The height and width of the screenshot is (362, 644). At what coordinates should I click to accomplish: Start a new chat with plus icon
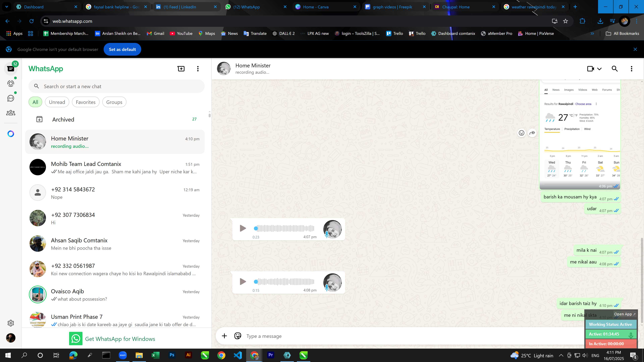(181, 69)
